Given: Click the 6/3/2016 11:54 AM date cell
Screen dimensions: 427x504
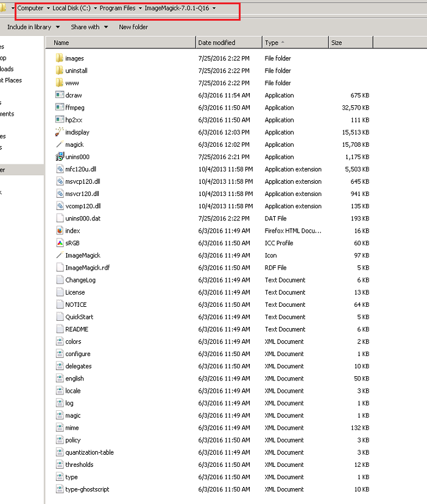Looking at the screenshot, I should 224,95.
